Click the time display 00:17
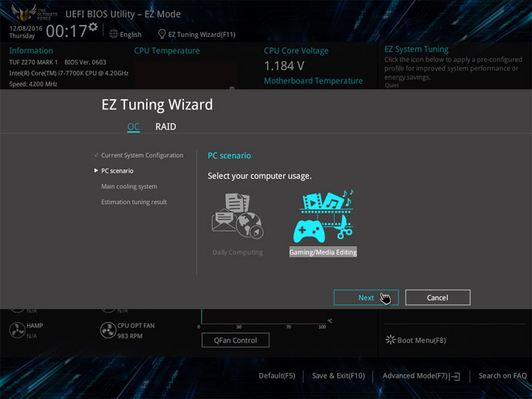 click(x=66, y=31)
